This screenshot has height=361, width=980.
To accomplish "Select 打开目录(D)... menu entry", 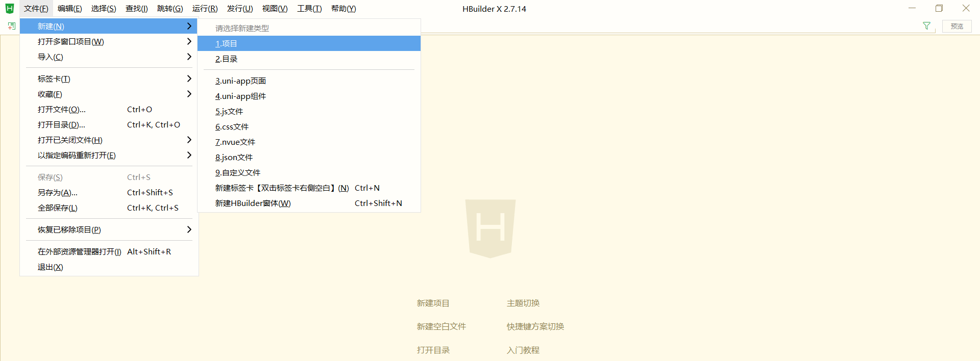I will coord(109,125).
